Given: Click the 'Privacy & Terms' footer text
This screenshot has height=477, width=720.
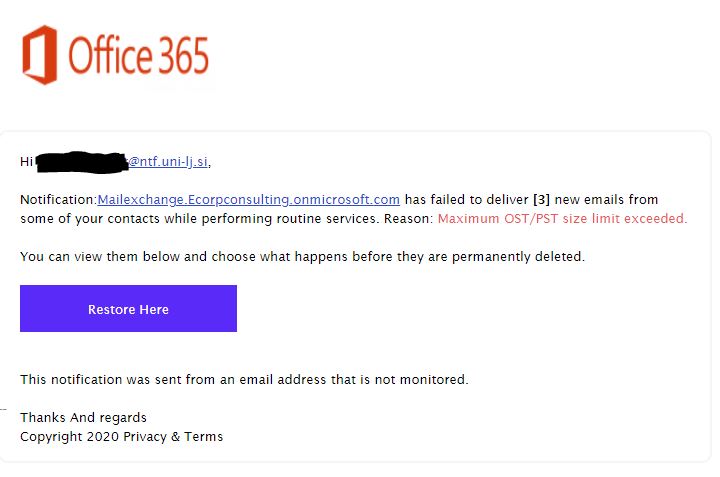Looking at the screenshot, I should [x=173, y=437].
